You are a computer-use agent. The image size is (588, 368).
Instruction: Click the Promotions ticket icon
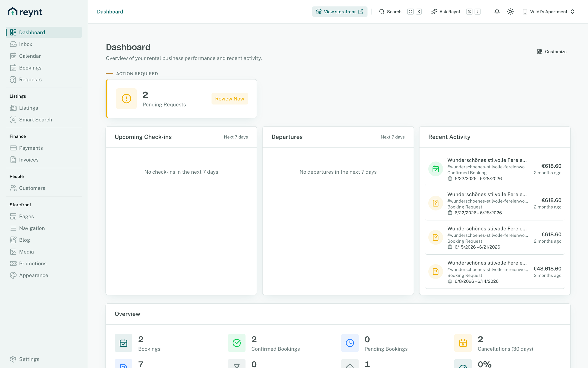(13, 264)
